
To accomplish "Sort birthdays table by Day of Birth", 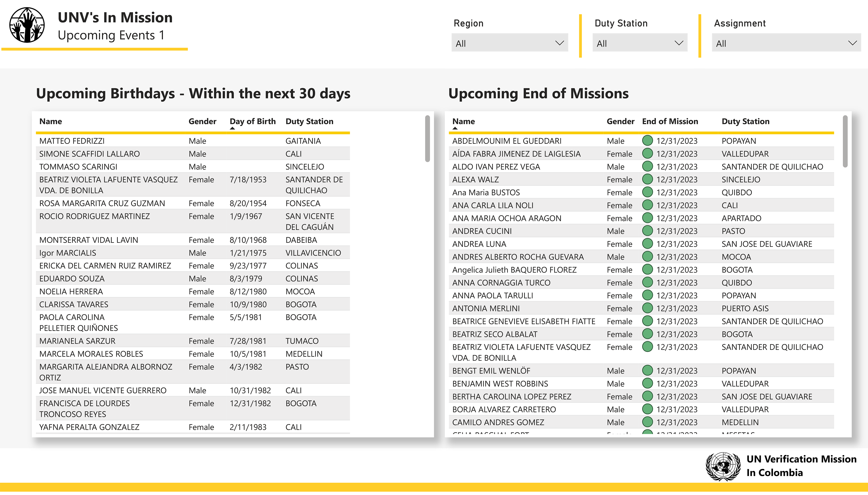I will (x=252, y=121).
